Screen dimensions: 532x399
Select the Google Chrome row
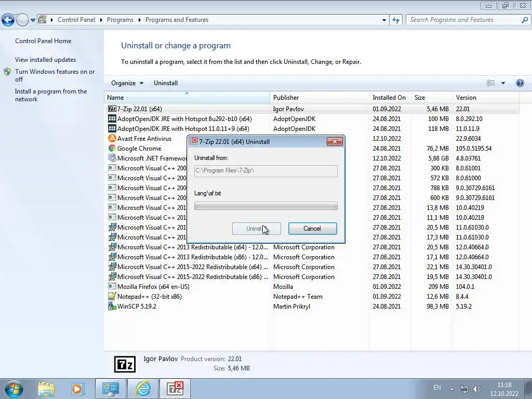[x=312, y=148]
